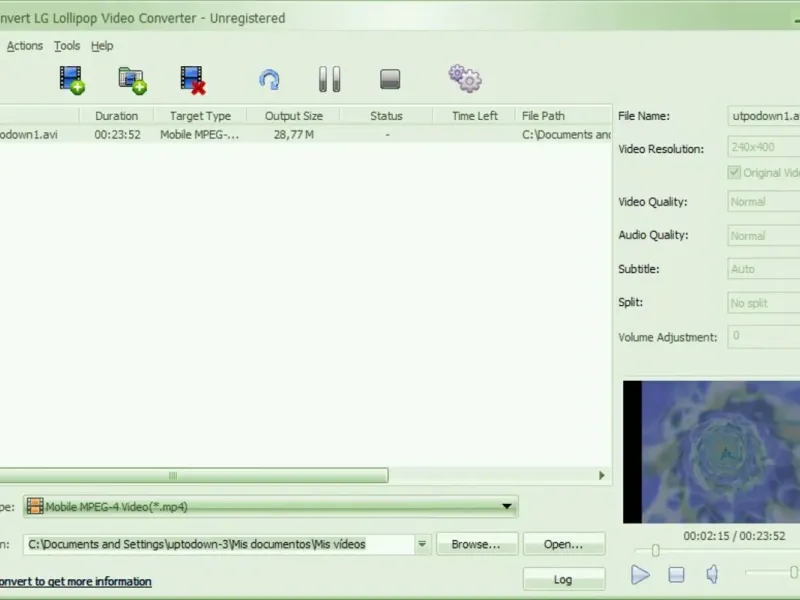The height and width of the screenshot is (600, 800).
Task: Remove selected video with red X icon
Action: click(x=193, y=80)
